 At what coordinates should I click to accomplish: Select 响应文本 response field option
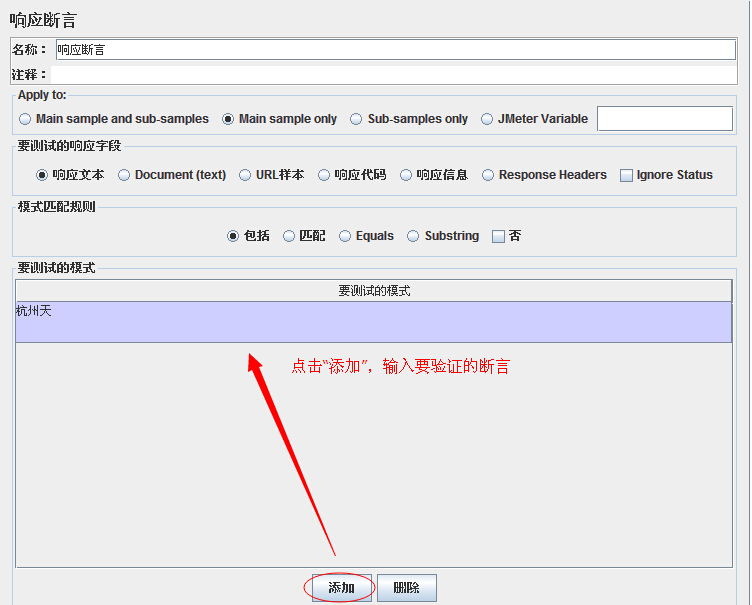(42, 175)
